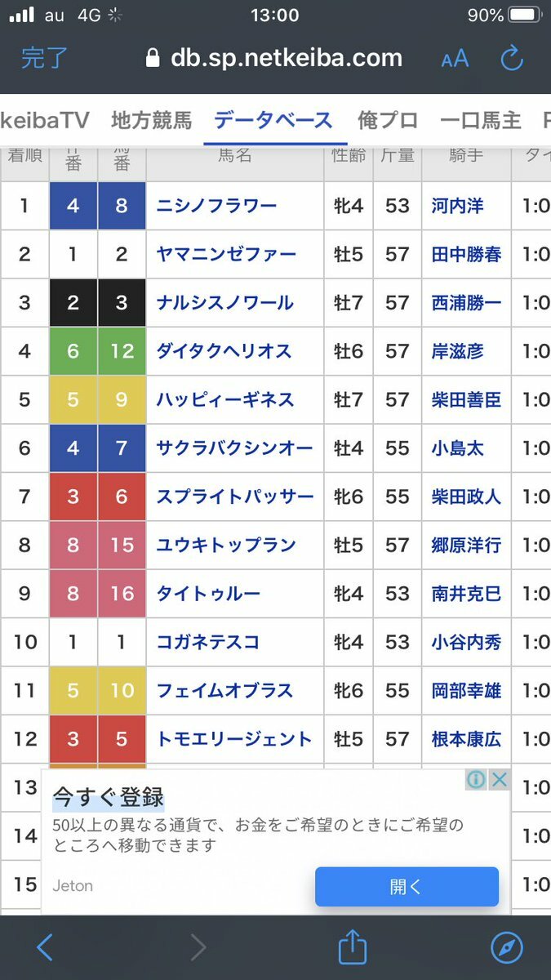Tap the db.sp.netkeiba.com address bar
Viewport: 551px width, 980px height.
[273, 58]
